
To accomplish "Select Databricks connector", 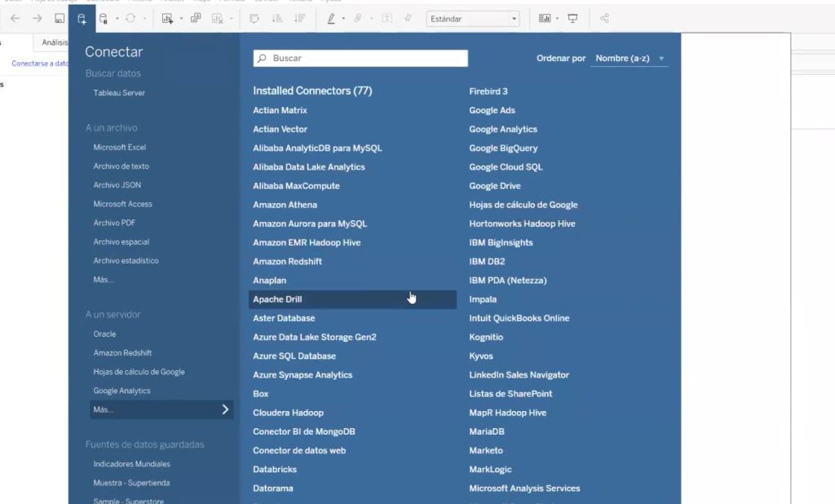I will point(275,470).
